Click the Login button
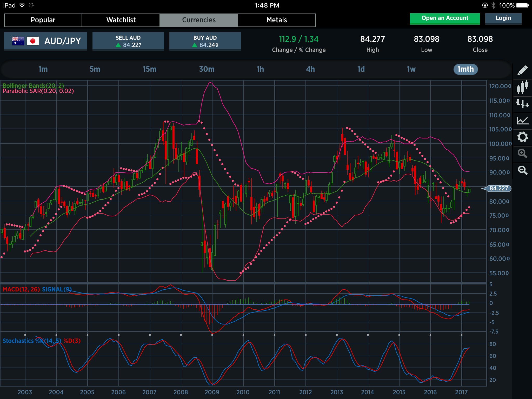The height and width of the screenshot is (399, 532). pos(503,19)
